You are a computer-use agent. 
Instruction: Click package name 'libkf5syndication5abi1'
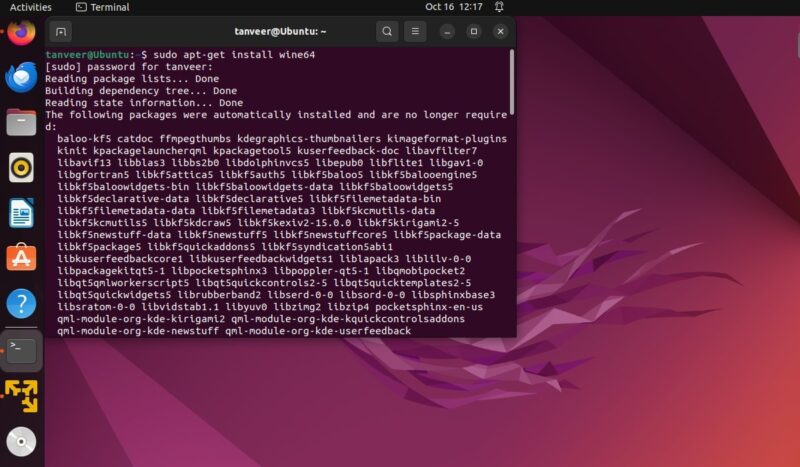327,247
